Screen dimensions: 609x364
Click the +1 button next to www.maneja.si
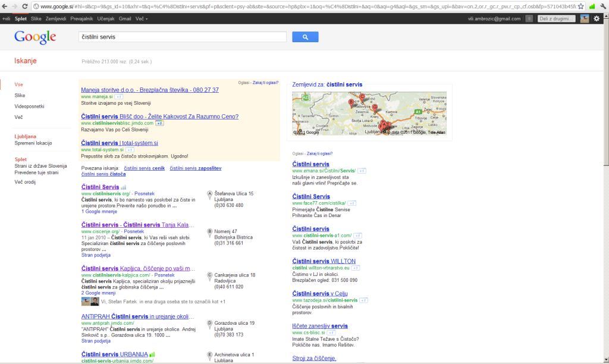pyautogui.click(x=119, y=97)
